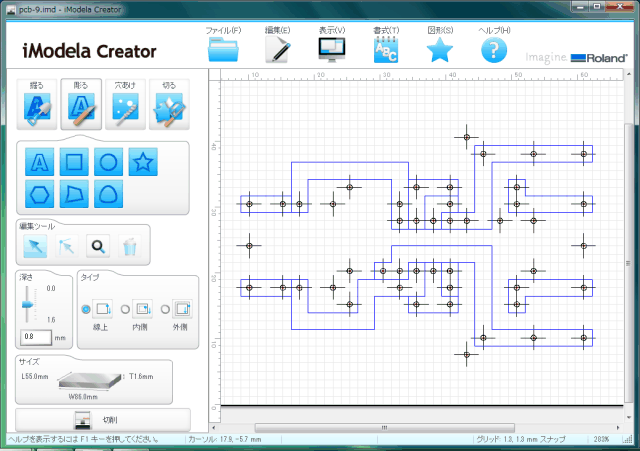This screenshot has width=640, height=451.
Task: Click the カーソル coordinates status text
Action: click(x=225, y=440)
